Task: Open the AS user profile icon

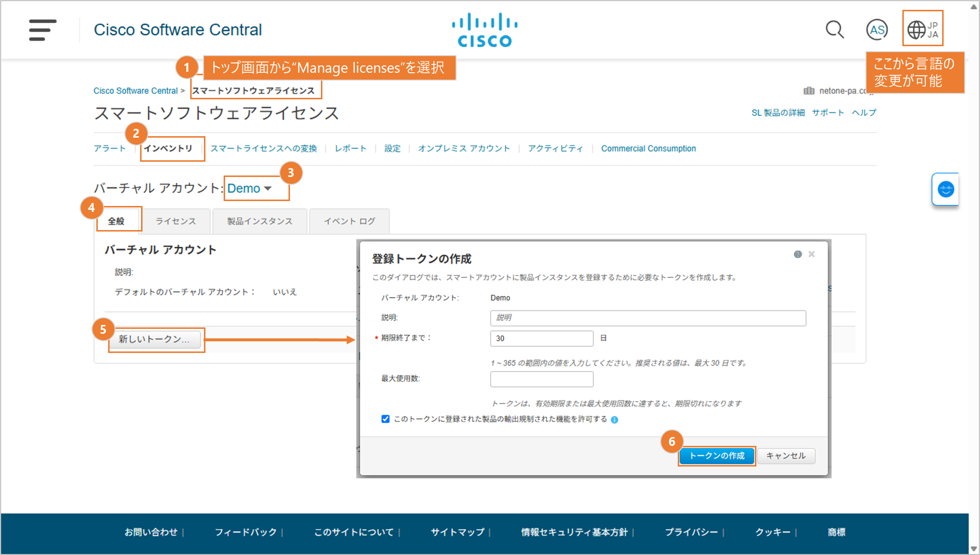Action: click(x=876, y=30)
